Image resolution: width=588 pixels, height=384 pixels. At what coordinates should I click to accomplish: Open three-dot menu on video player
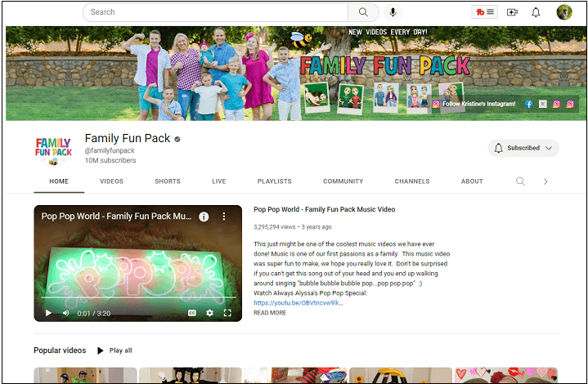[x=224, y=217]
